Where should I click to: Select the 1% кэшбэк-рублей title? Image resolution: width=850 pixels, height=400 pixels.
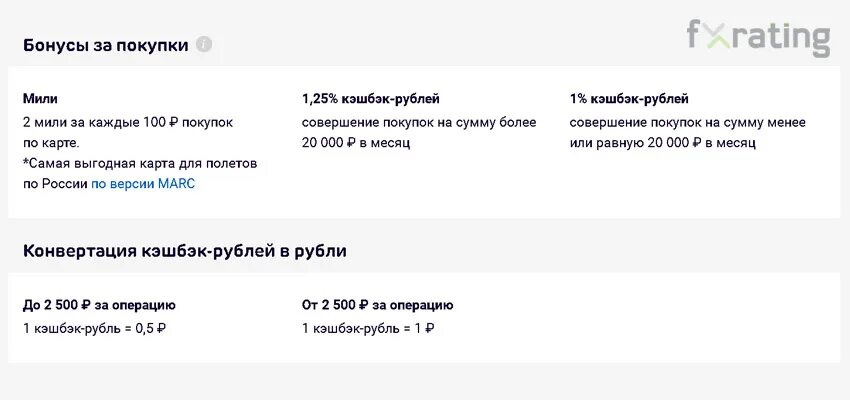(x=629, y=99)
